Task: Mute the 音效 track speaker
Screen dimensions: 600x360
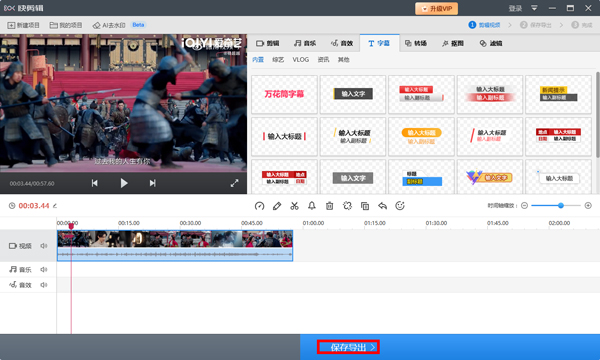Action: 44,285
